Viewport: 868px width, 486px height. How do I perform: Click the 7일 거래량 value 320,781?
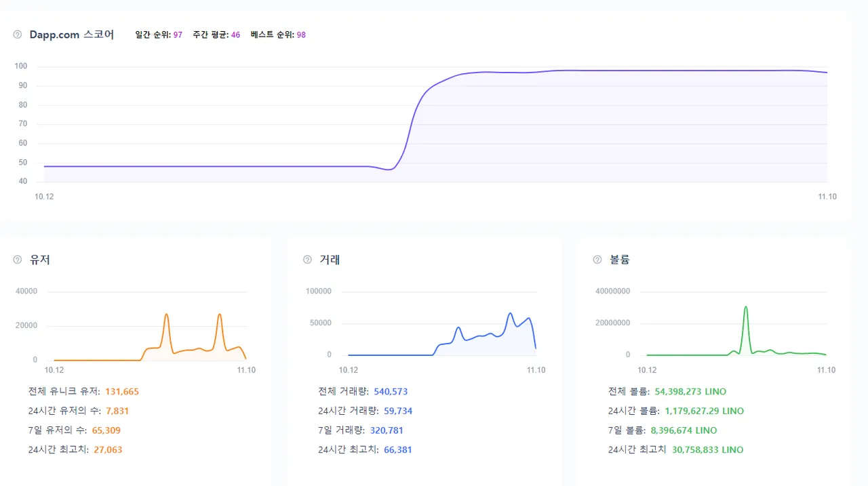pos(387,430)
